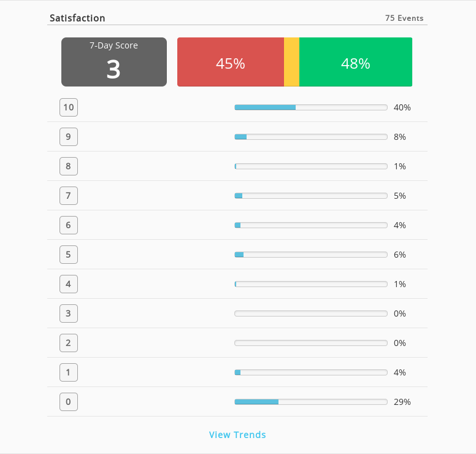
Task: Choose the score 1 badge
Action: pos(69,372)
